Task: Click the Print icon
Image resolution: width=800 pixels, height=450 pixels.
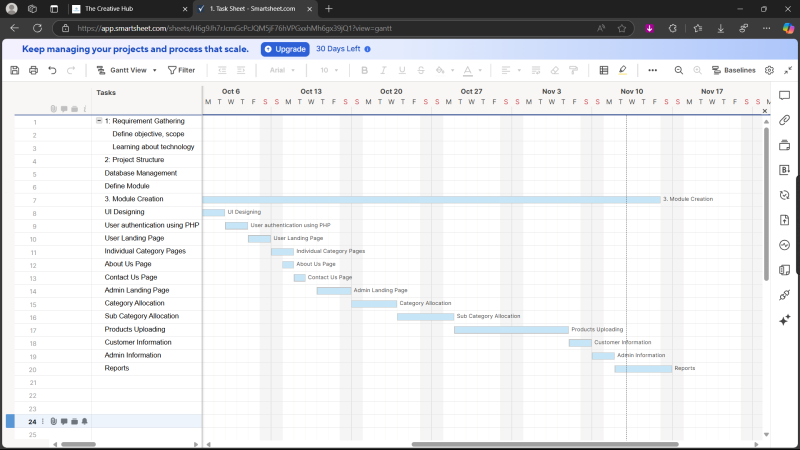Action: pyautogui.click(x=33, y=70)
